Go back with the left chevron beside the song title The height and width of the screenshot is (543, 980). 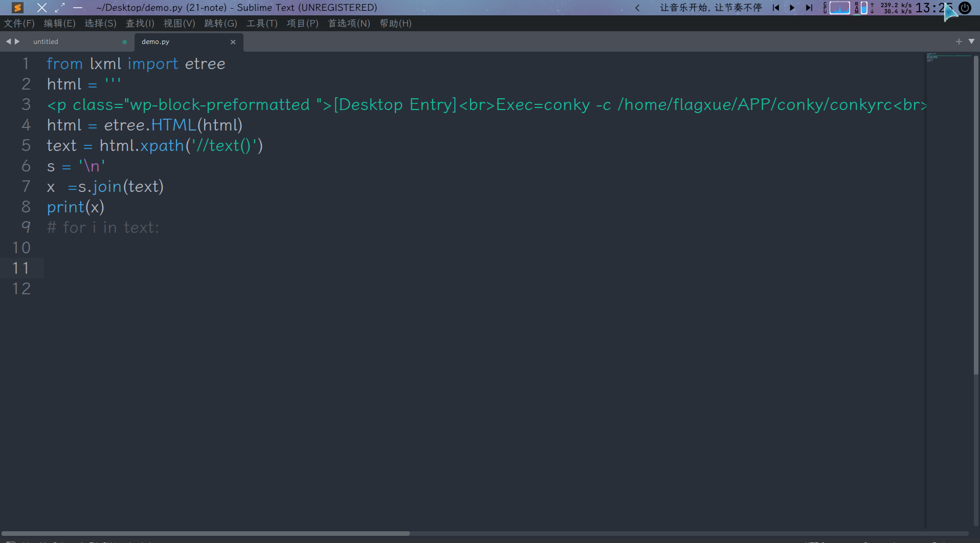point(637,8)
